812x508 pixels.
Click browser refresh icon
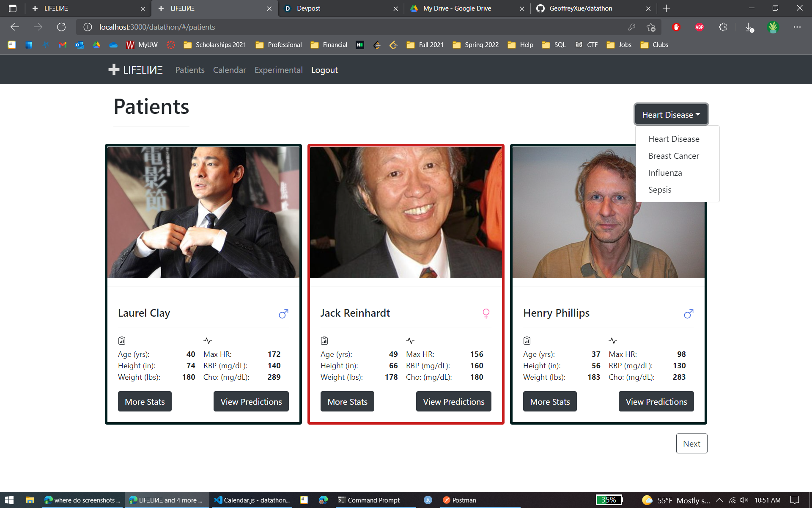(x=61, y=27)
